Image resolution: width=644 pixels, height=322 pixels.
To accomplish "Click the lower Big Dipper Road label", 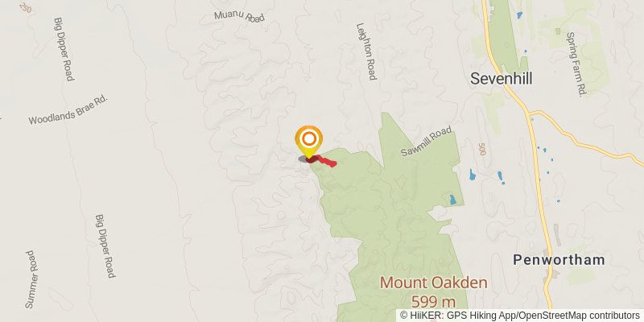I will 105,246.
